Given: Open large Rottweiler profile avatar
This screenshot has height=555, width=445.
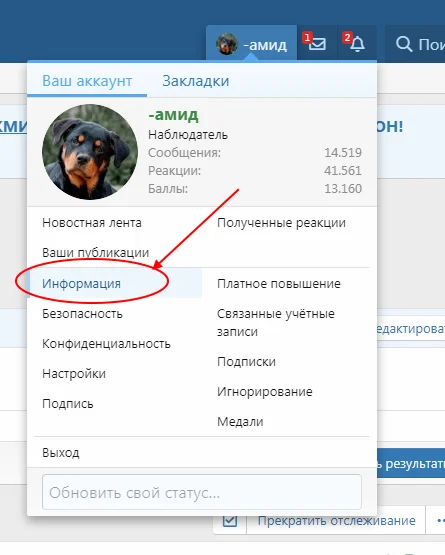Looking at the screenshot, I should [x=90, y=152].
